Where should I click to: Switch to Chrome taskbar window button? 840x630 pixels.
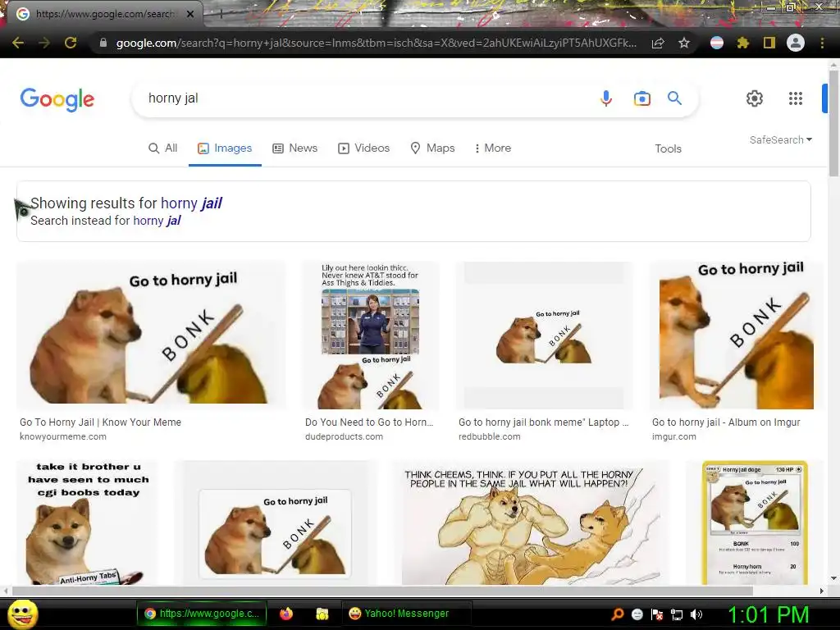pyautogui.click(x=202, y=614)
